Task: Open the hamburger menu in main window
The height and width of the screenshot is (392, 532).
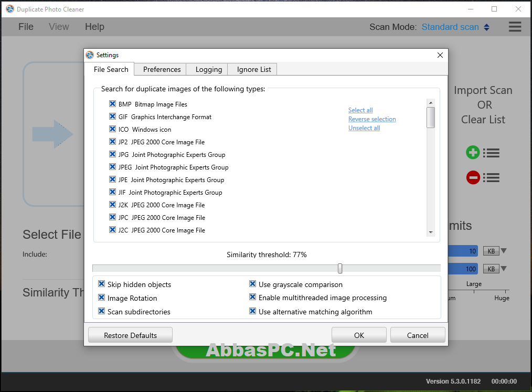Action: click(515, 27)
